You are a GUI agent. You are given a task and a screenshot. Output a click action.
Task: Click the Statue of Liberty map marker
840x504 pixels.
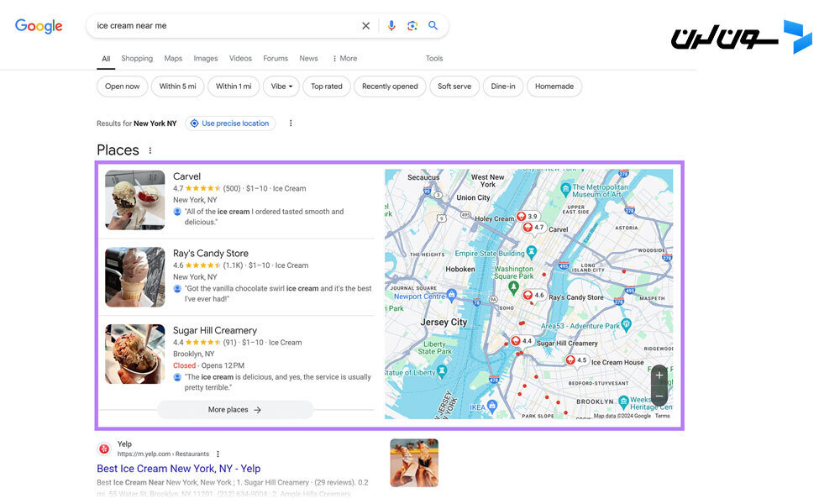point(442,370)
